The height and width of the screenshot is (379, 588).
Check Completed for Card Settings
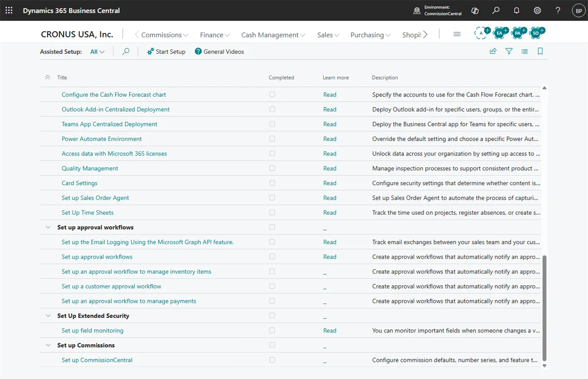point(272,183)
